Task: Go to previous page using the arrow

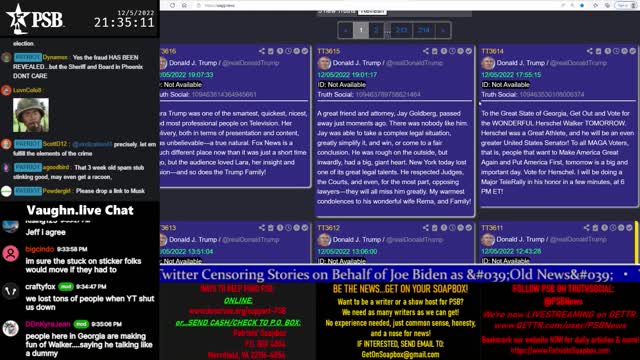Action: (x=346, y=30)
